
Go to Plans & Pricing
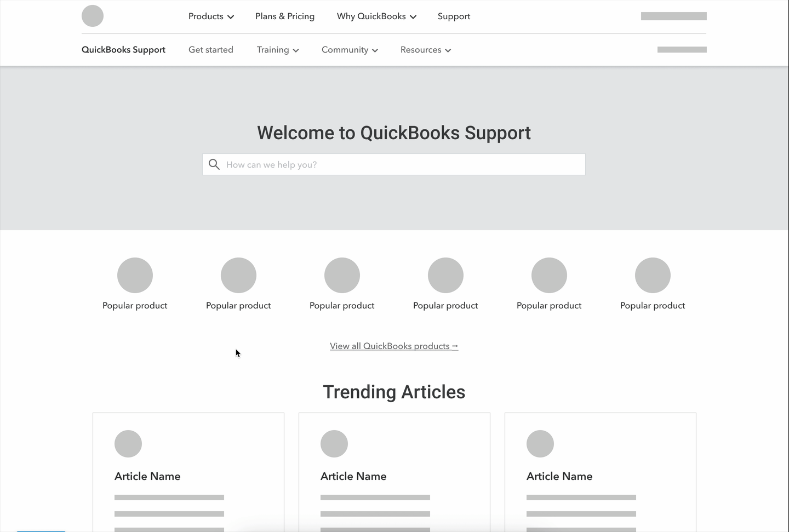[x=285, y=16]
